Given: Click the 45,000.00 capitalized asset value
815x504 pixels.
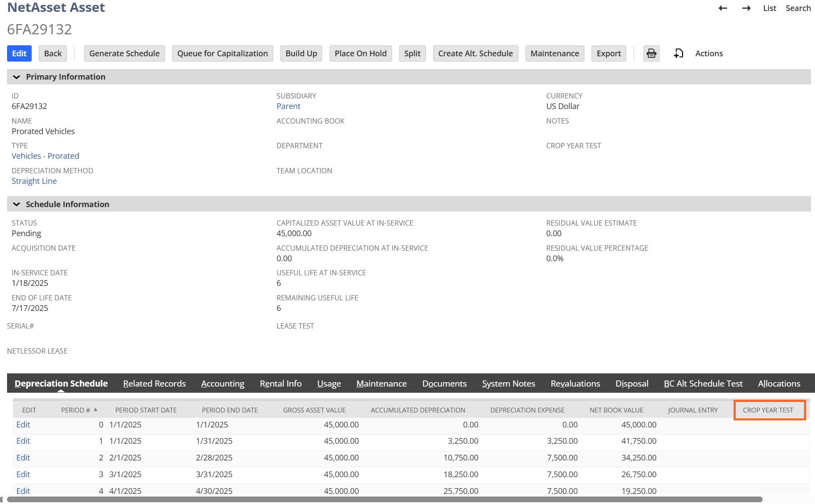Looking at the screenshot, I should click(x=294, y=234).
